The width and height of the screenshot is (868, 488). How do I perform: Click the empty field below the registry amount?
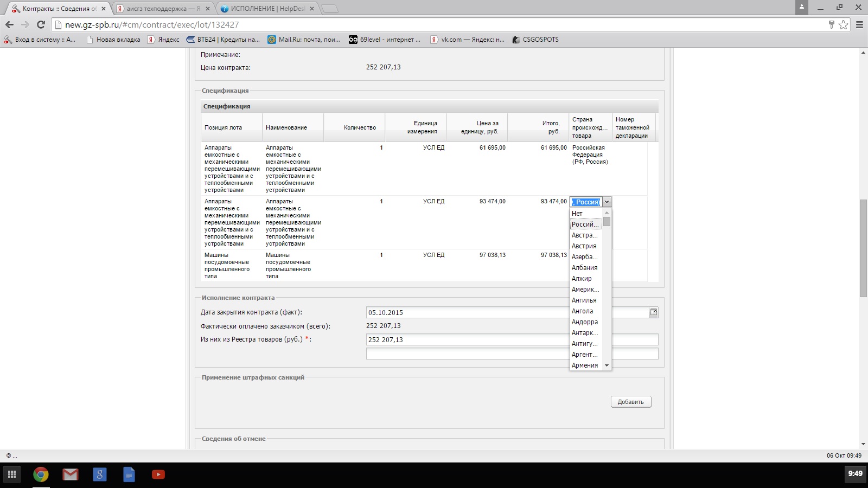click(512, 354)
